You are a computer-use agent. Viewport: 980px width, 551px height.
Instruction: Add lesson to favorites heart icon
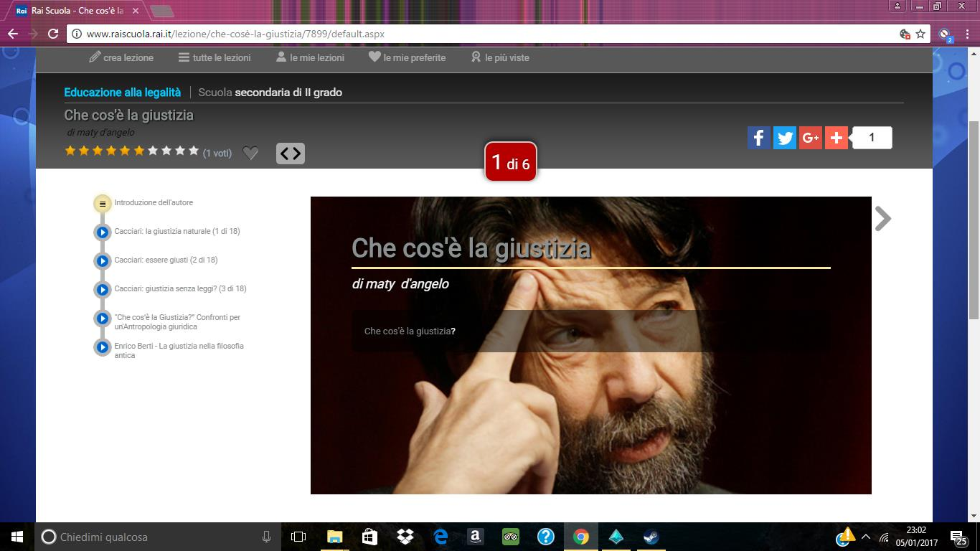(250, 153)
